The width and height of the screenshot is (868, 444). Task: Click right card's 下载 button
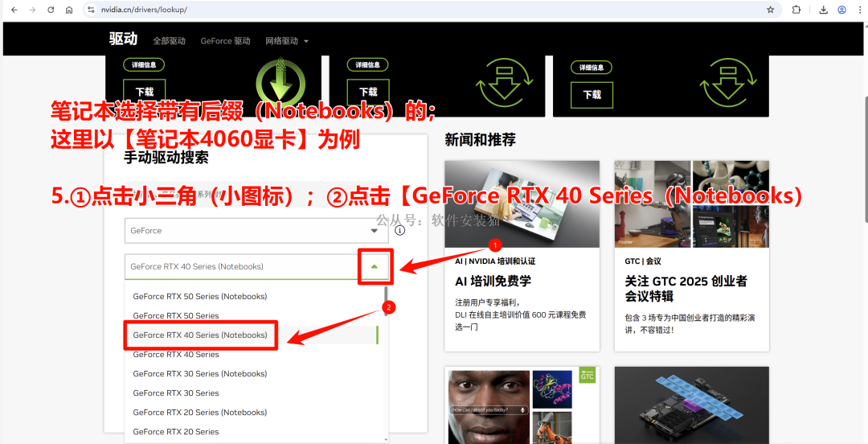[592, 95]
